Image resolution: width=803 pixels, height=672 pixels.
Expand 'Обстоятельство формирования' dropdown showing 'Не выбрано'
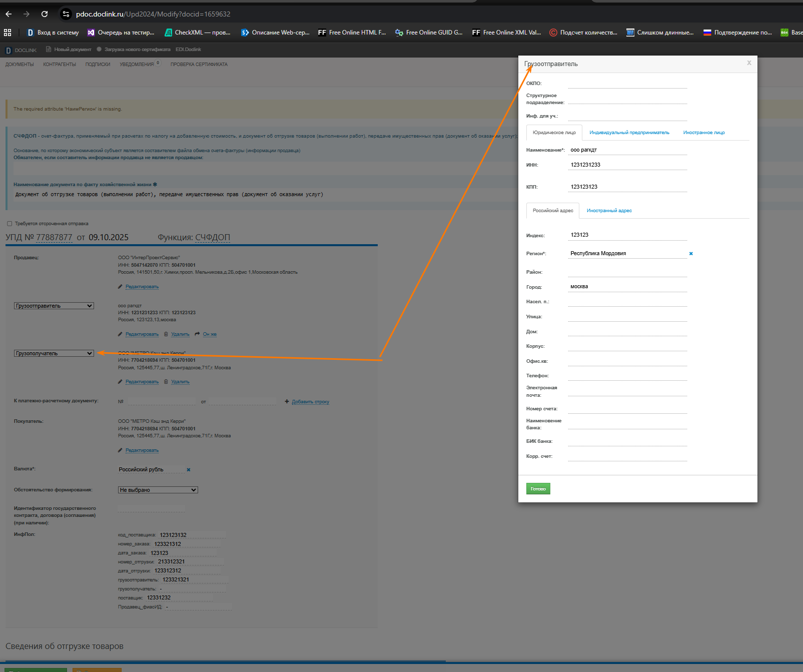(x=158, y=490)
